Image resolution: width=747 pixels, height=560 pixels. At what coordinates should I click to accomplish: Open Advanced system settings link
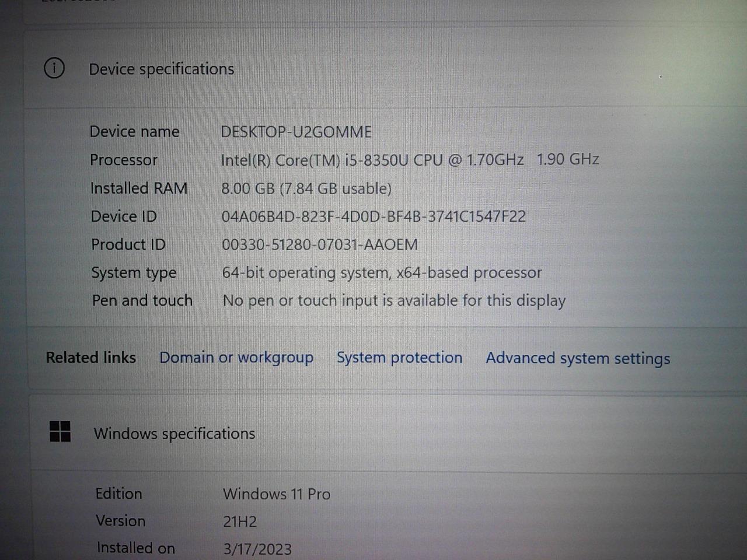tap(578, 358)
